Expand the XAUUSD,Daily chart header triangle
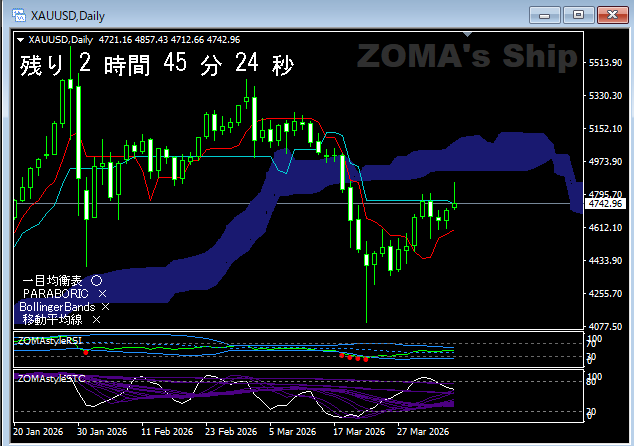The height and width of the screenshot is (446, 634). 21,40
